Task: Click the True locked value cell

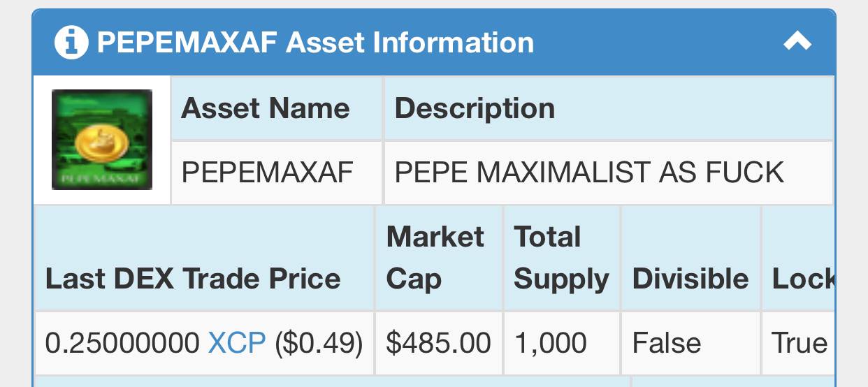Action: (798, 343)
